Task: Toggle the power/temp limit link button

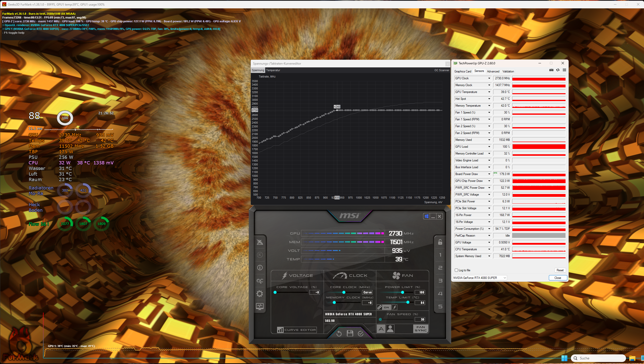Action: 380,307
